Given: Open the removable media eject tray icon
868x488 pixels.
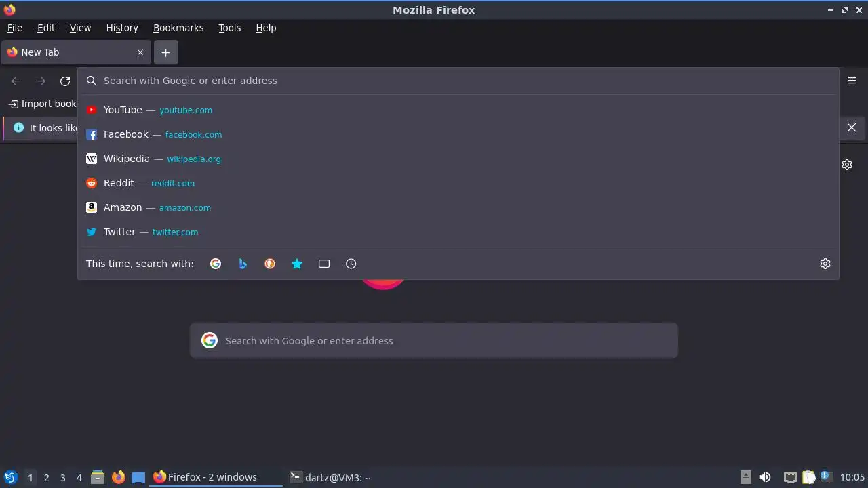Looking at the screenshot, I should pos(745,477).
